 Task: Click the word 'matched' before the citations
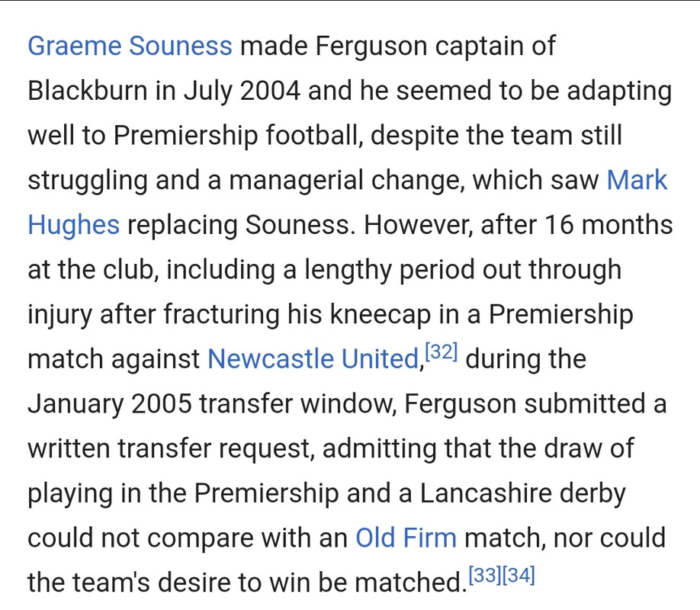point(409,582)
